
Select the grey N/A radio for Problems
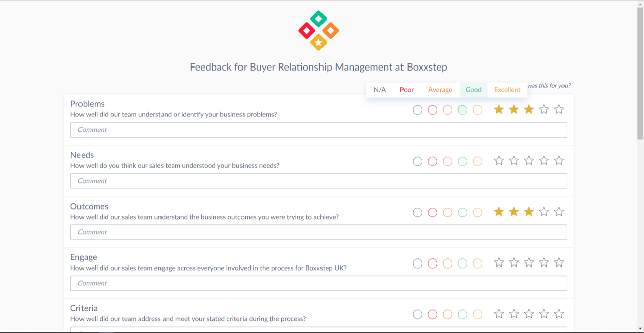[417, 110]
